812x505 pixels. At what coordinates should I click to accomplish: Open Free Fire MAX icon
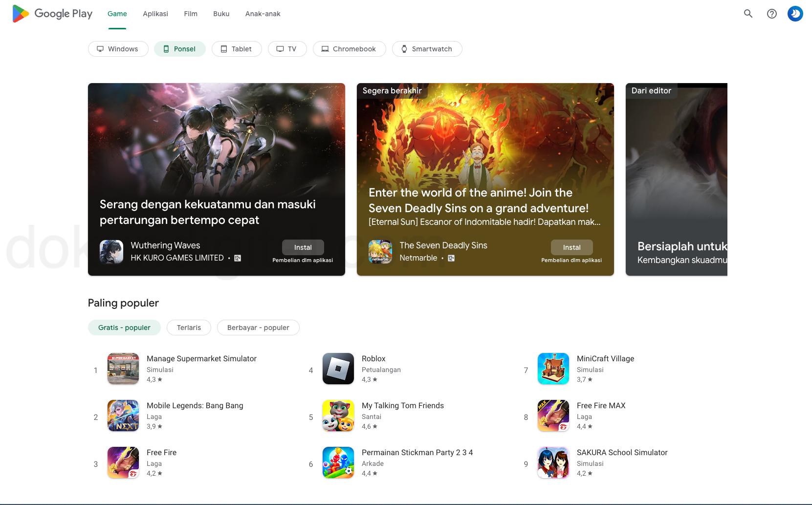553,416
